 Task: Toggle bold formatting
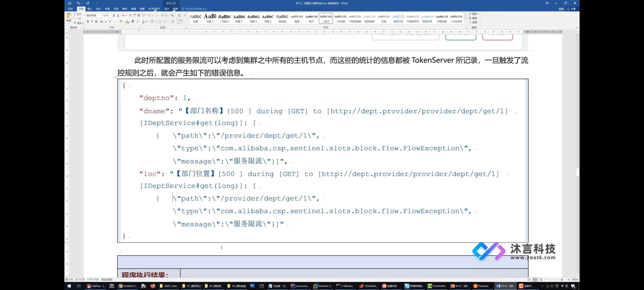pyautogui.click(x=88, y=21)
